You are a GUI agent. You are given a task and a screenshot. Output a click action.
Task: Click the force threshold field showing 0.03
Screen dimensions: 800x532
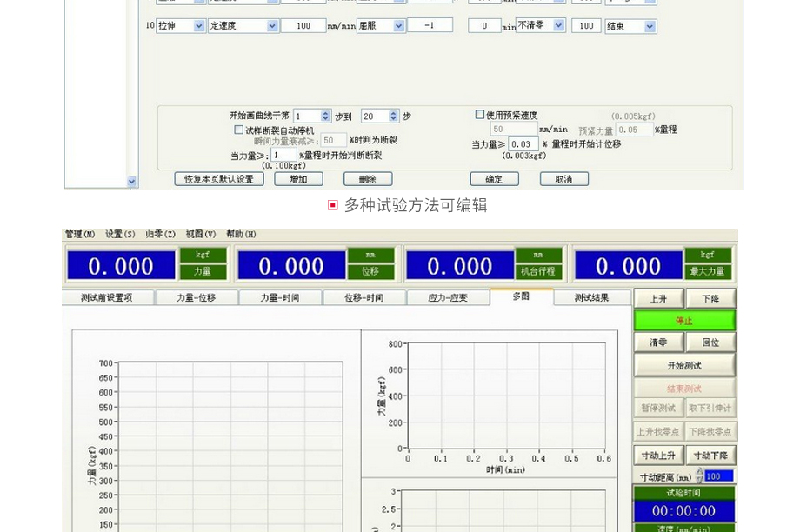coord(523,144)
